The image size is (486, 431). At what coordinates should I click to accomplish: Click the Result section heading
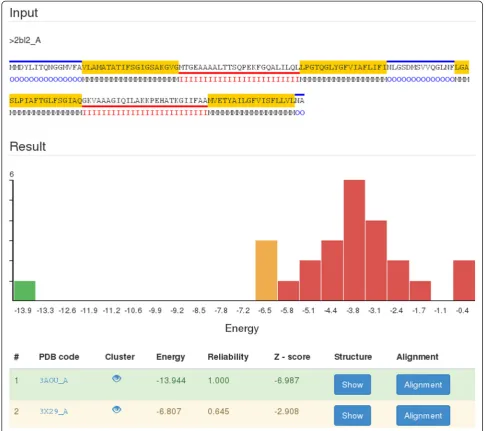click(28, 146)
